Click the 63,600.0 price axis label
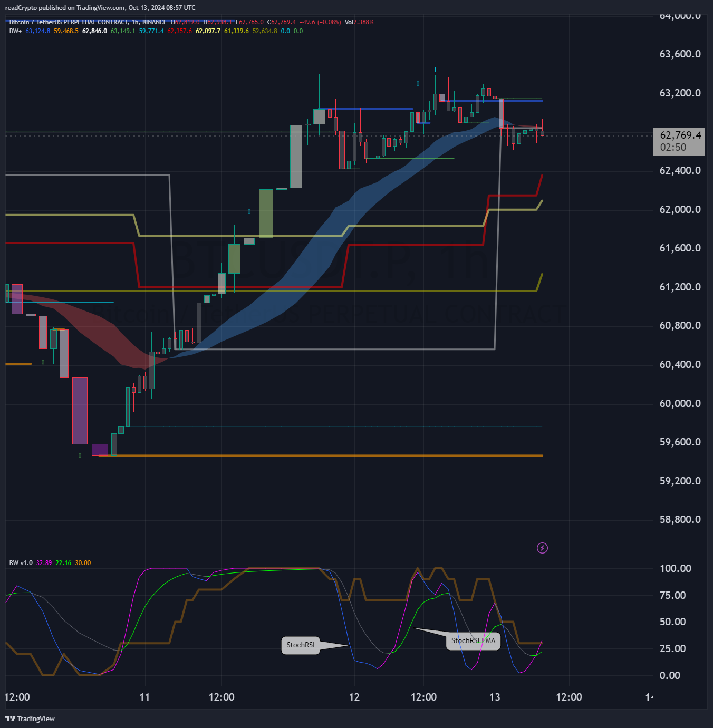Viewport: 713px width, 728px height. (x=680, y=54)
